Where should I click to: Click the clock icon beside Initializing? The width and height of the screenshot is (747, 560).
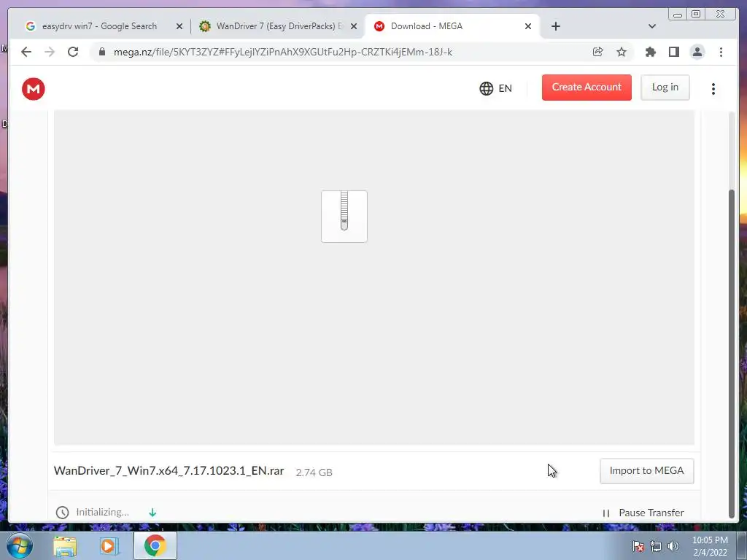click(x=63, y=513)
